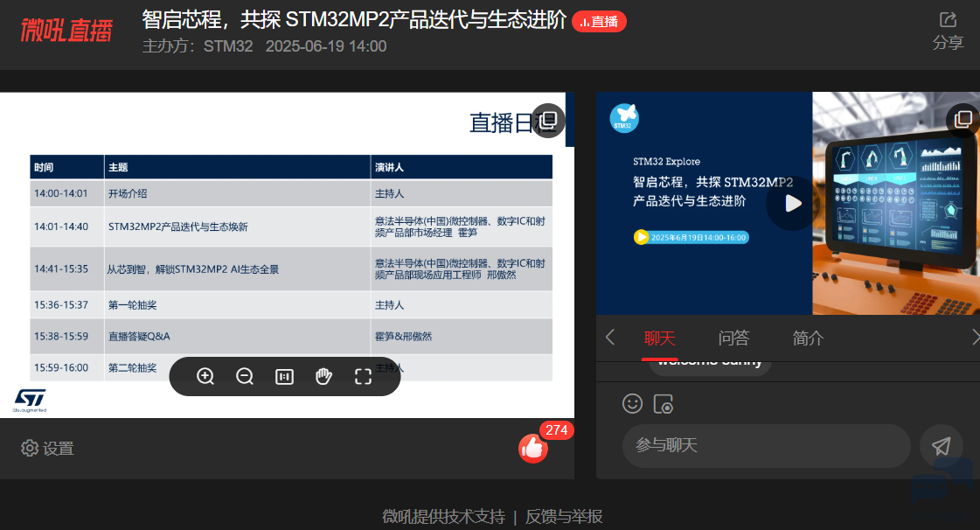This screenshot has width=980, height=530.
Task: Focus the 参与聊天 chat input field
Action: click(766, 446)
